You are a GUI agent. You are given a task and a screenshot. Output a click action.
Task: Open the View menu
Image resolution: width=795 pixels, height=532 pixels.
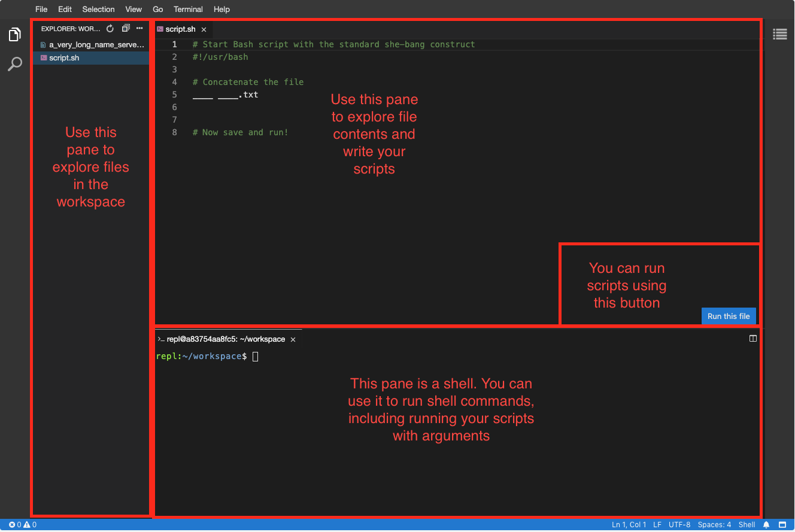pos(133,9)
